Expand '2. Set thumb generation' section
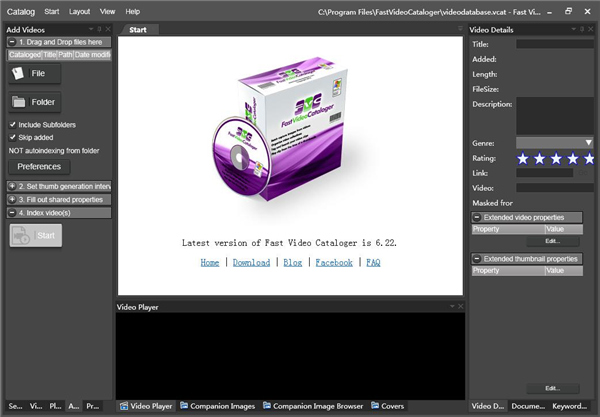600x417 pixels. click(12, 186)
